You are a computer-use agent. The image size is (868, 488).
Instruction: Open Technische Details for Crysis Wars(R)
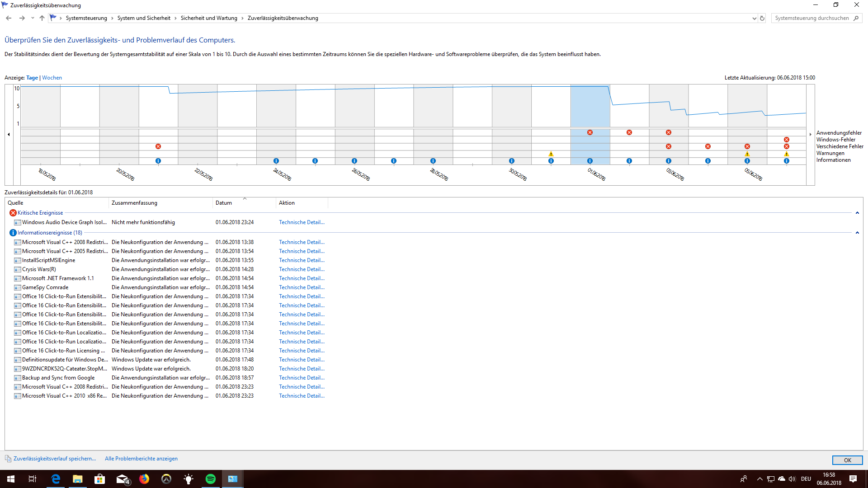[302, 269]
